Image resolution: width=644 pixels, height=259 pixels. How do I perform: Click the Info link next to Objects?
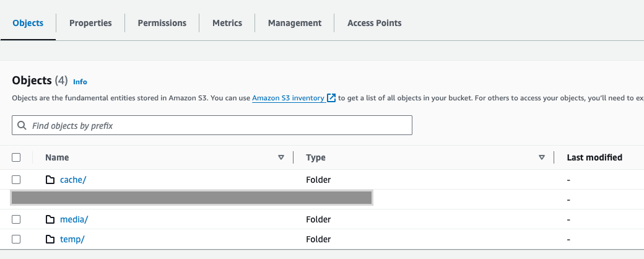coord(80,81)
